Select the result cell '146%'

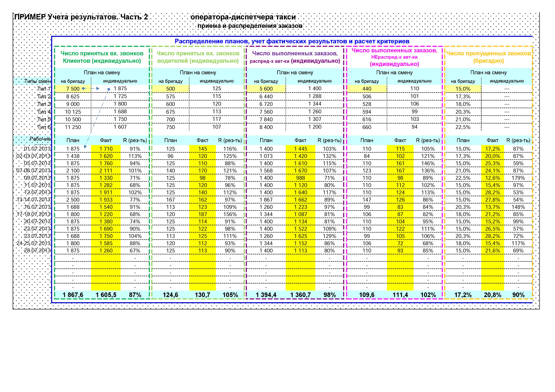(x=428, y=163)
